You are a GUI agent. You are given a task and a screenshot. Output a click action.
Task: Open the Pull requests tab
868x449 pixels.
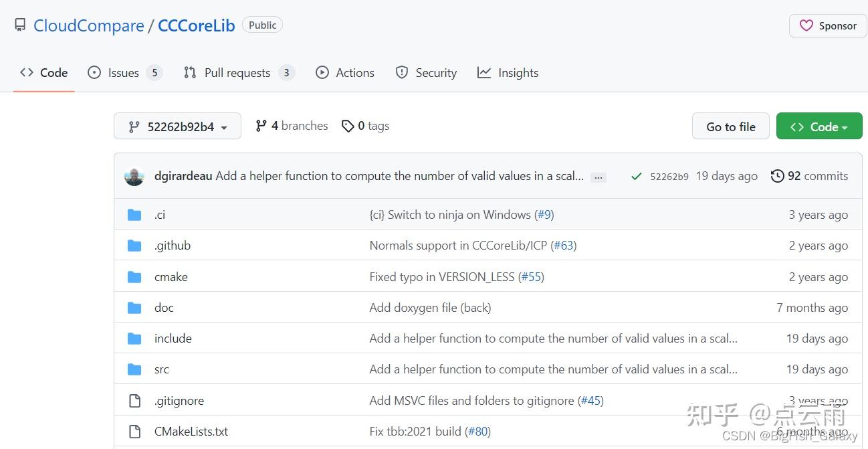237,73
